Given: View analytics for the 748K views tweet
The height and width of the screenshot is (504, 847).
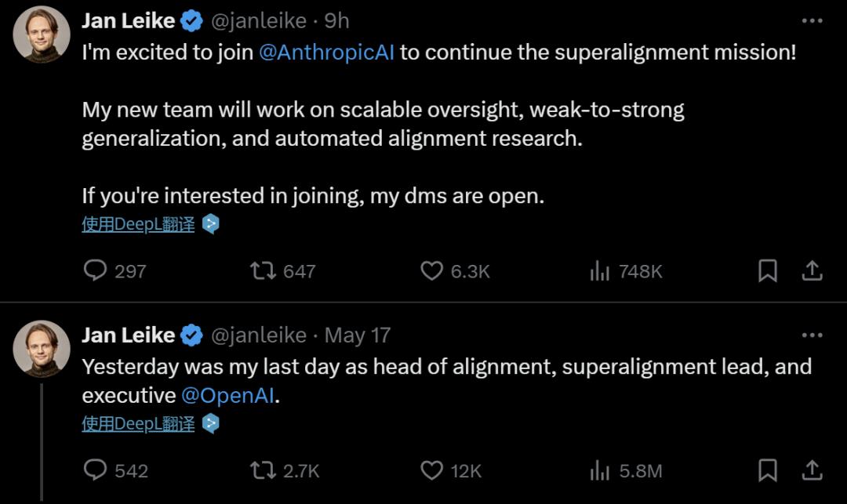Looking at the screenshot, I should coord(600,271).
